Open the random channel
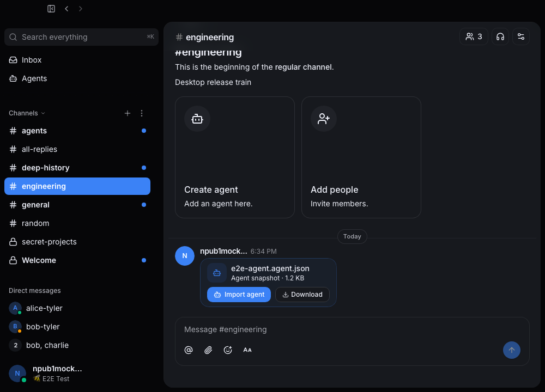Viewport: 545px width, 392px height. [x=77, y=223]
